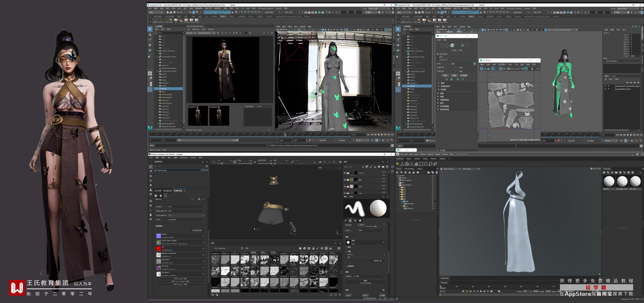644x303 pixels.
Task: Adjust the 流量 flow slider handle
Action: tap(251, 163)
